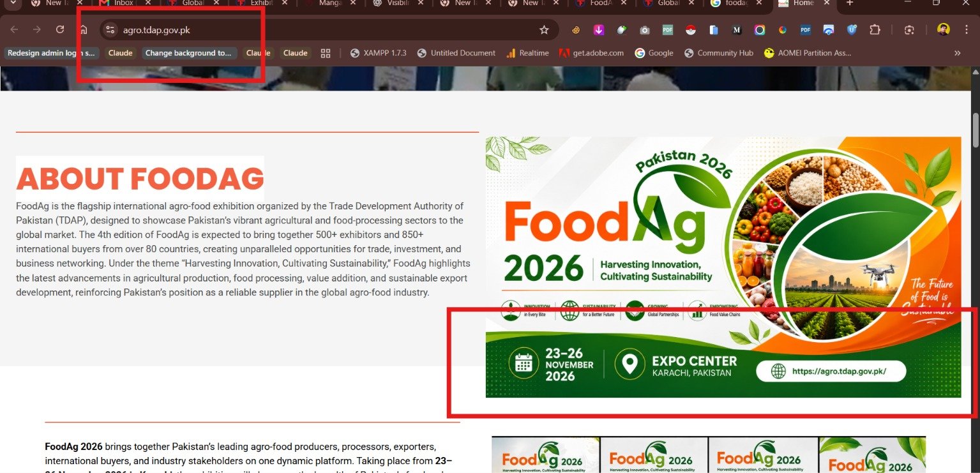980x473 pixels.
Task: Open the bookmarks apps grid icon
Action: click(326, 53)
